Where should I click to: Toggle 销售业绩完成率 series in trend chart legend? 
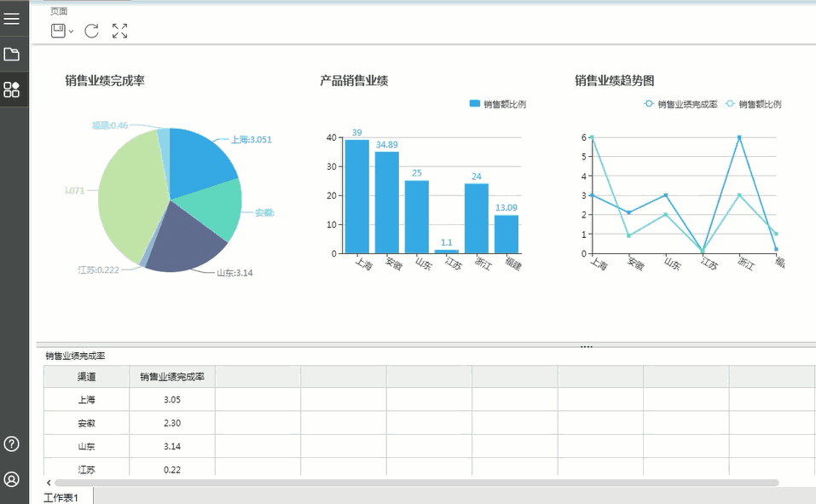point(680,104)
